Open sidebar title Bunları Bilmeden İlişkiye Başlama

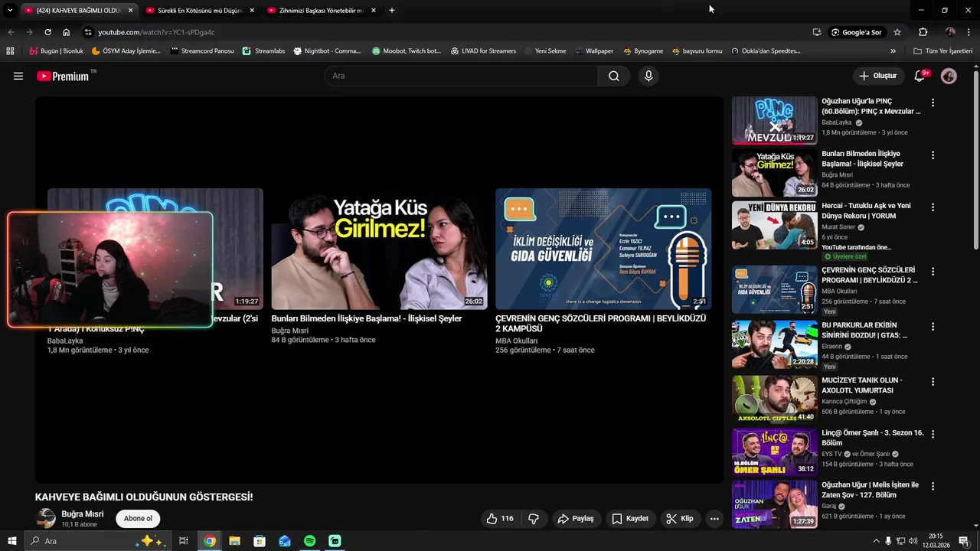click(863, 158)
